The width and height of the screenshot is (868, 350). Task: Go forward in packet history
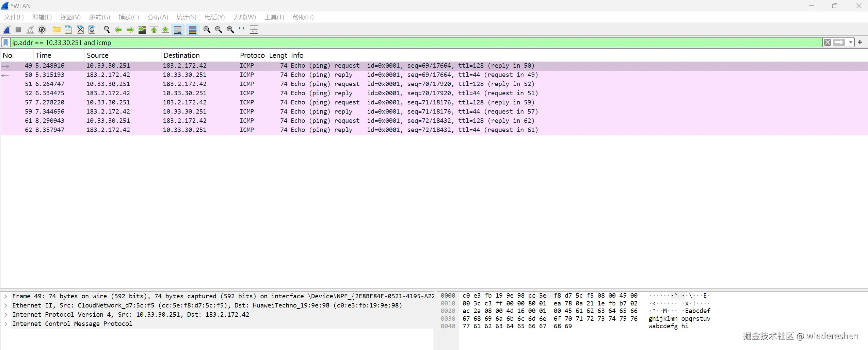click(130, 30)
